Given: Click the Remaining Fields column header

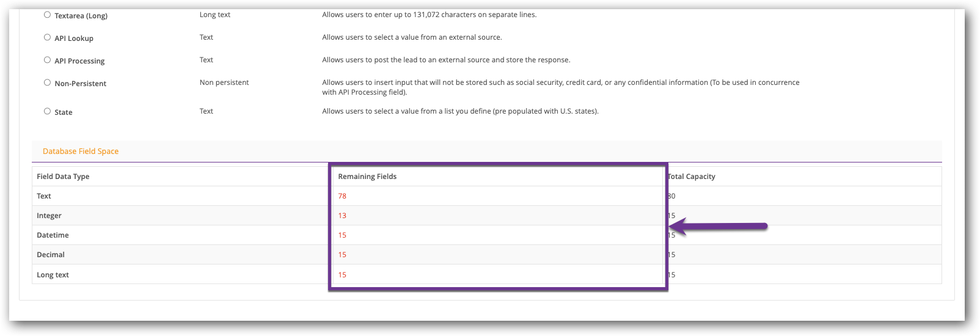Looking at the screenshot, I should pos(367,177).
